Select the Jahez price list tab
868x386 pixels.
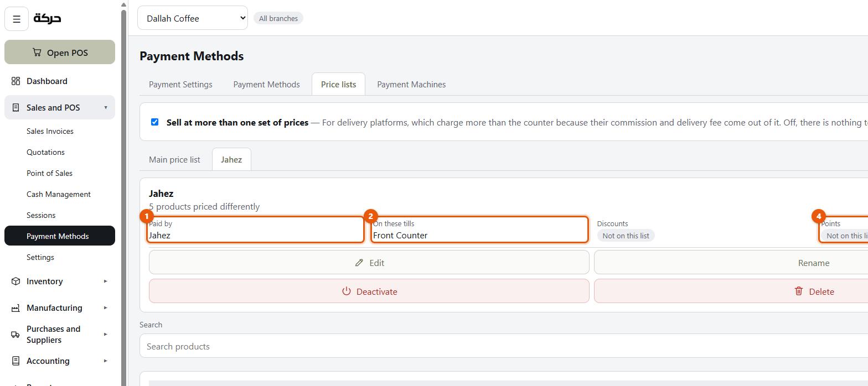[231, 160]
